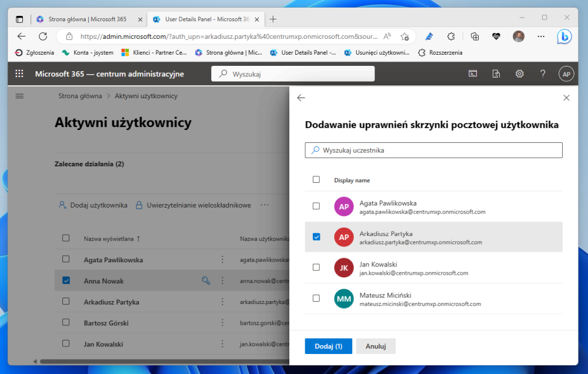Image resolution: width=588 pixels, height=374 pixels.
Task: Click the Read aloud icon in address bar
Action: coord(387,36)
